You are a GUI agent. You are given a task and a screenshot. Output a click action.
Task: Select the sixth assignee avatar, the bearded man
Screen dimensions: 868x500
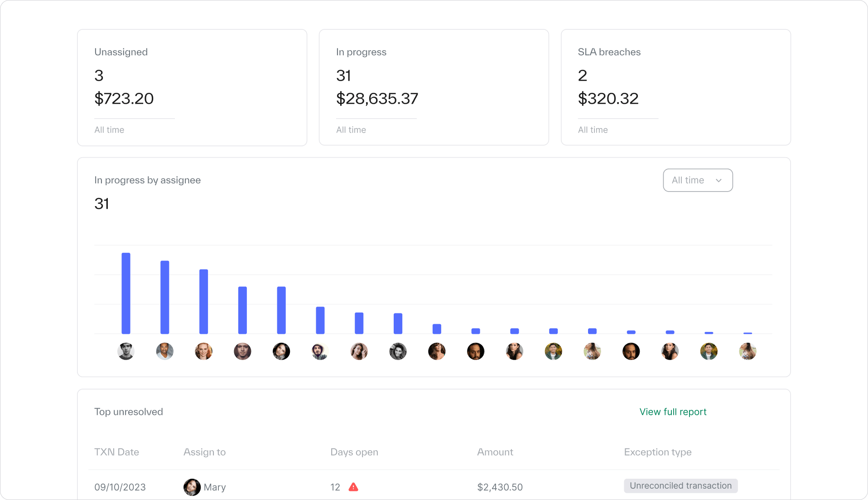[x=320, y=351]
